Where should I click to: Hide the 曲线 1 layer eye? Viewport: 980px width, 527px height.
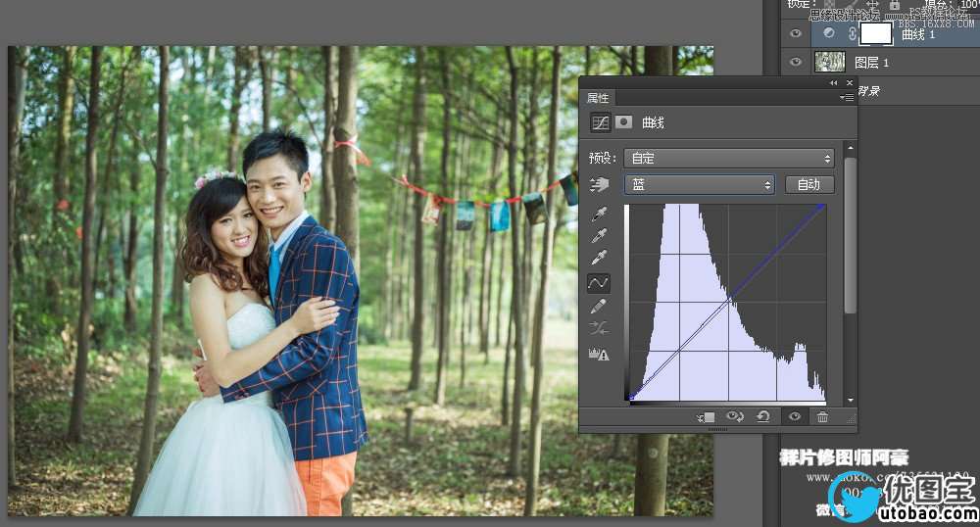tap(796, 33)
